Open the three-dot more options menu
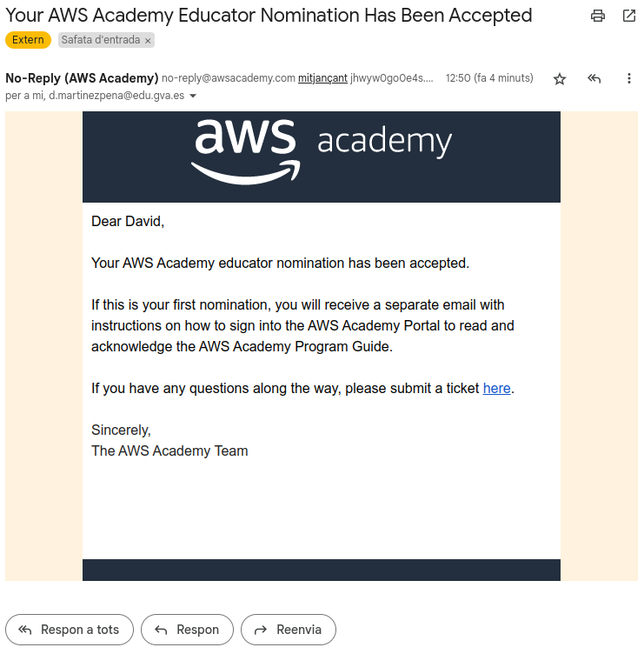644x654 pixels. coord(629,78)
